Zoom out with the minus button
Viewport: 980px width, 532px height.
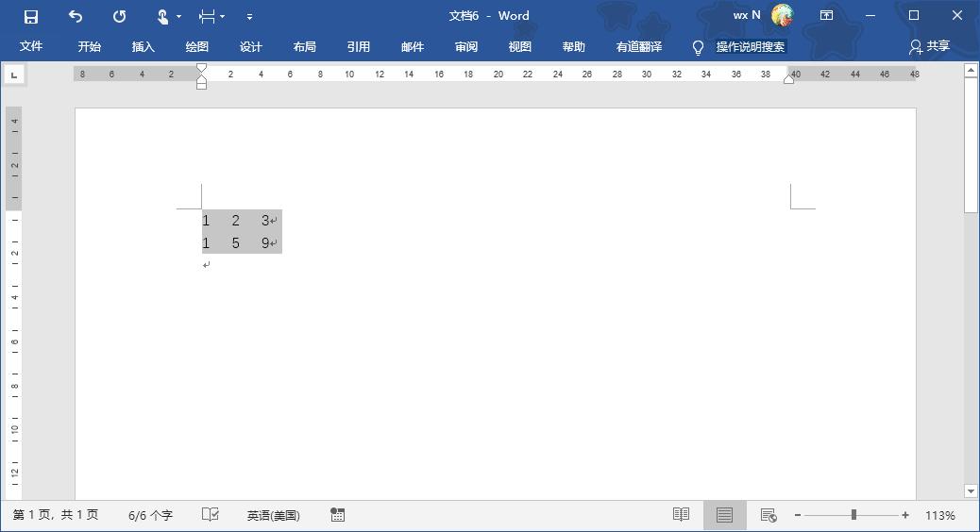pos(798,515)
